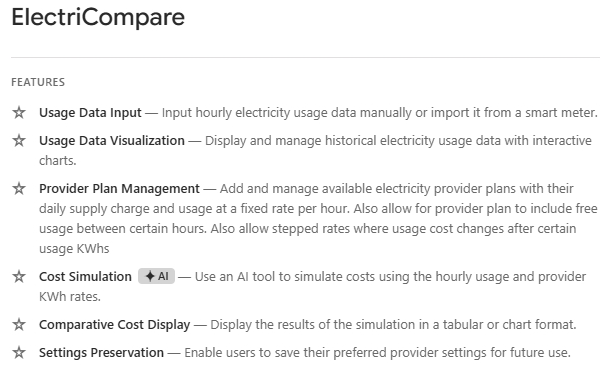Click the Provider Plan Management feature title
603x365 pixels.
119,189
